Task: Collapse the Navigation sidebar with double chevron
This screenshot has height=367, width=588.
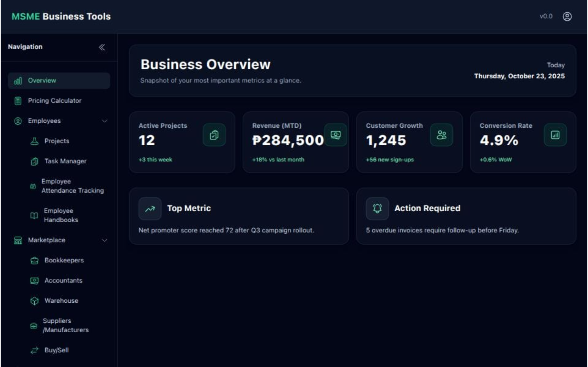Action: pos(102,47)
